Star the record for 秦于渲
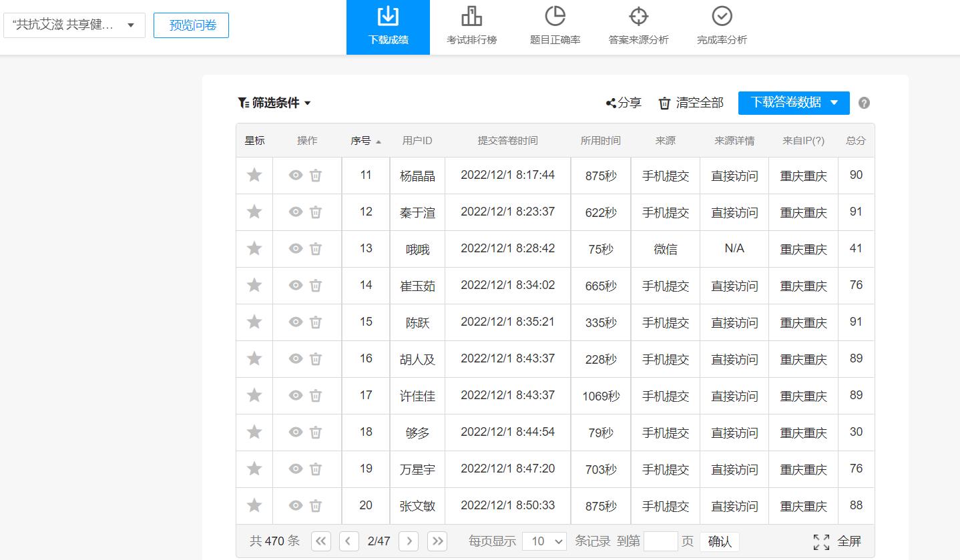Screen dimensions: 960x560 click(254, 212)
